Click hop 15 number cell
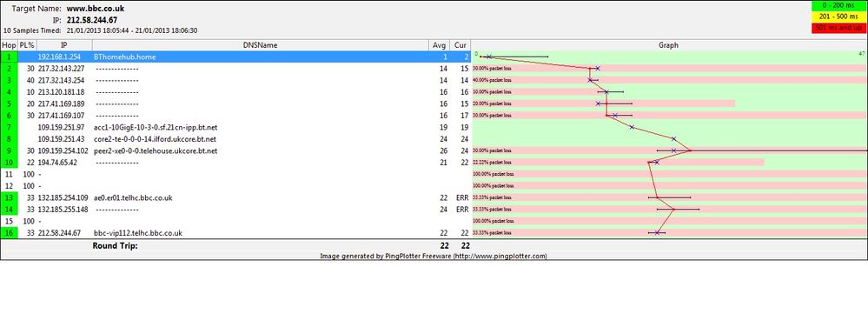 [x=9, y=221]
